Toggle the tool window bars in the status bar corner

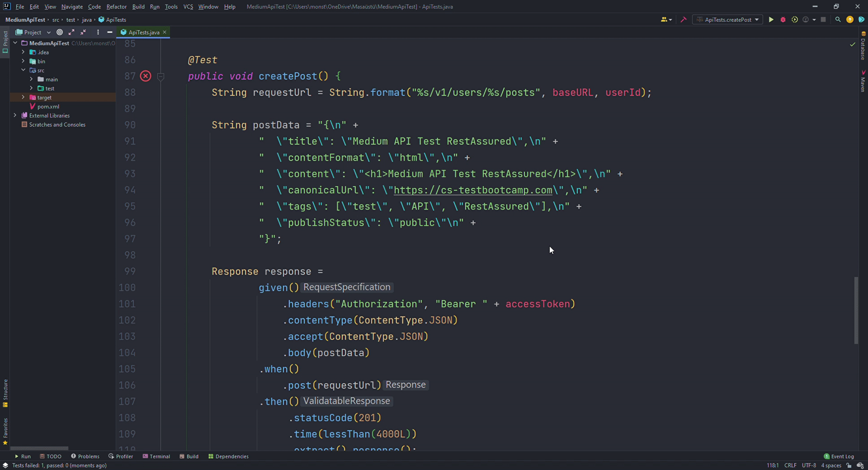[x=5, y=465]
